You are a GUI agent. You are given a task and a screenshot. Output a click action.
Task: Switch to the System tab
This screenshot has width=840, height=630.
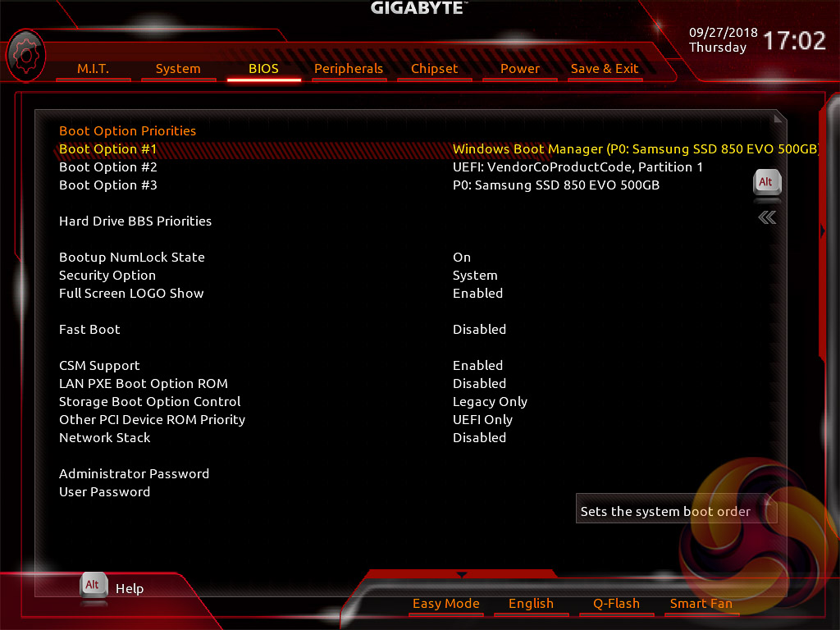coord(178,69)
